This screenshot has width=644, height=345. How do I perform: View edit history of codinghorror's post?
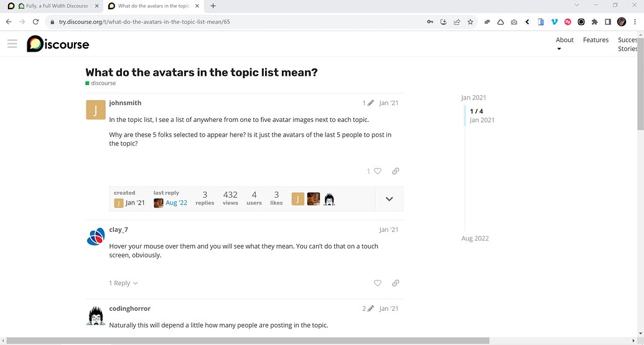[368, 308]
